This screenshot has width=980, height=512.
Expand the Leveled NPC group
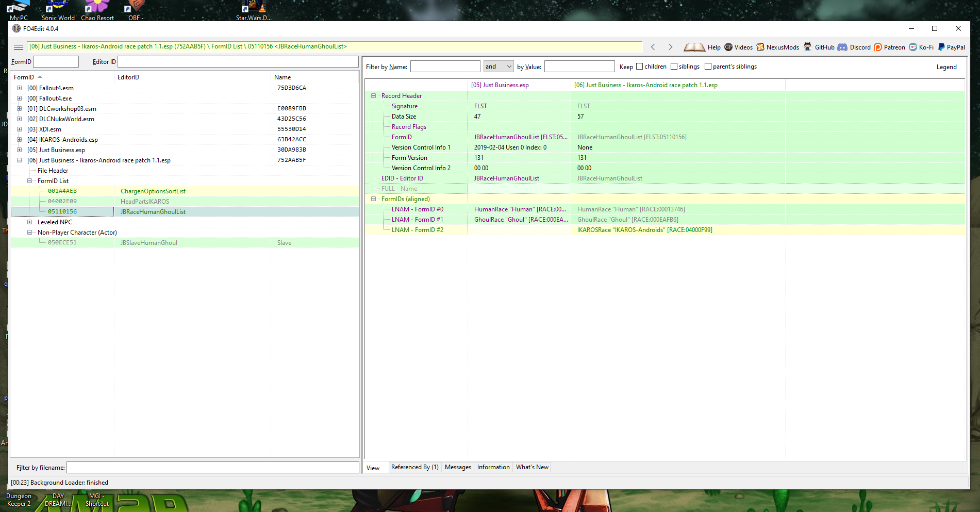tap(30, 222)
